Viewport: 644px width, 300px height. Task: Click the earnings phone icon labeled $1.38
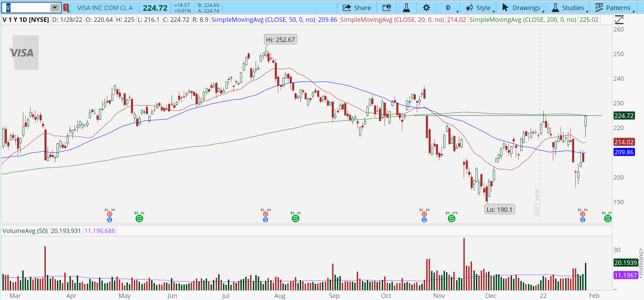coord(109,214)
